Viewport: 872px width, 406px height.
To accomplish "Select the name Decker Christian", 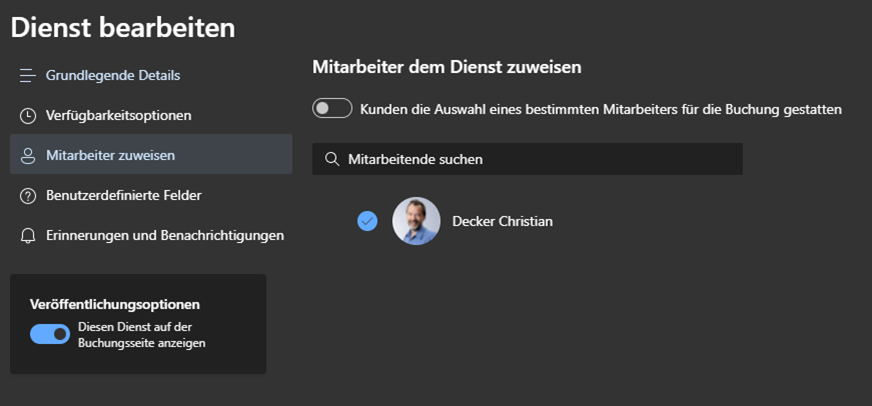I will pyautogui.click(x=502, y=221).
